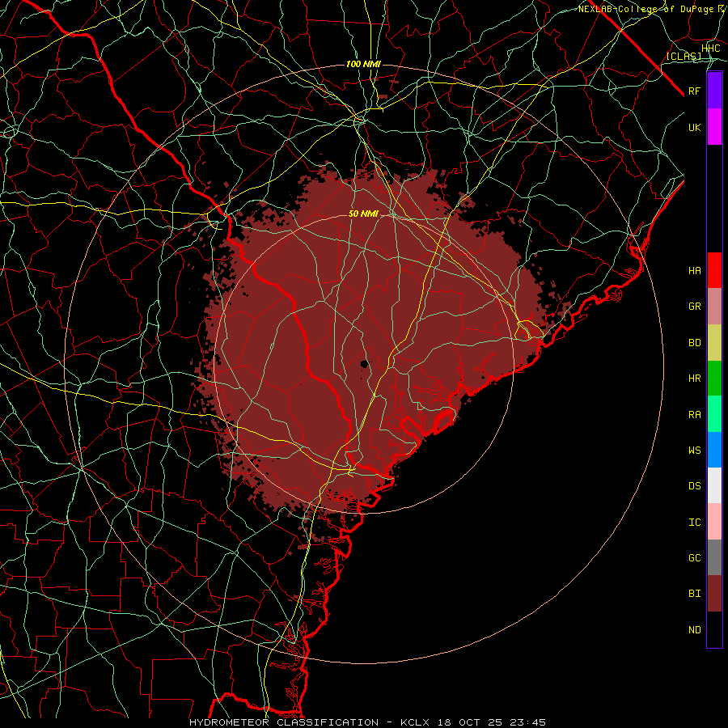Click the HYDROMETEOR CLASSIFICATION title text

[284, 722]
